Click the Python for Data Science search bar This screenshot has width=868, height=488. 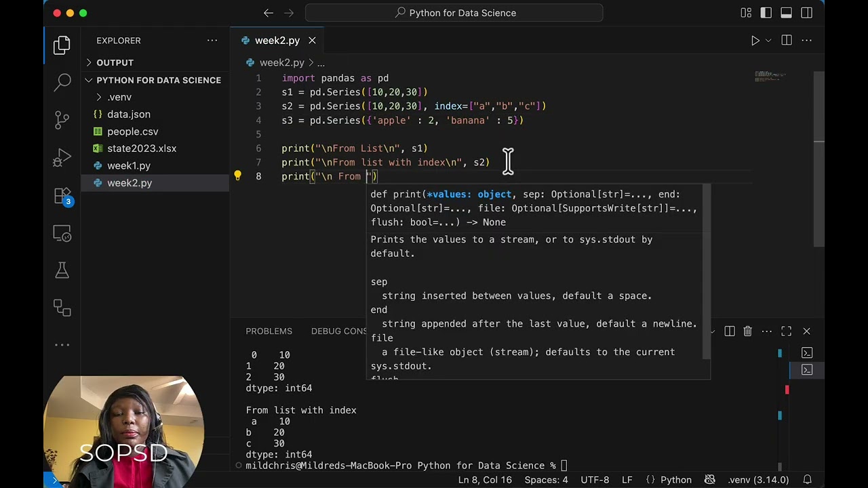point(454,13)
